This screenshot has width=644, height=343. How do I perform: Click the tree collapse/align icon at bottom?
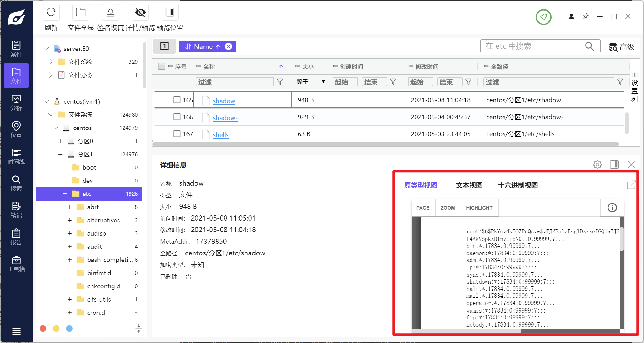139,329
